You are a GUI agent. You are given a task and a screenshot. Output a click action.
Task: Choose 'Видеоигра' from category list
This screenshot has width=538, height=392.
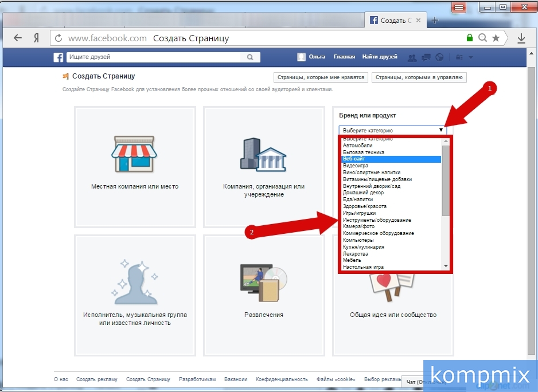tap(392, 166)
